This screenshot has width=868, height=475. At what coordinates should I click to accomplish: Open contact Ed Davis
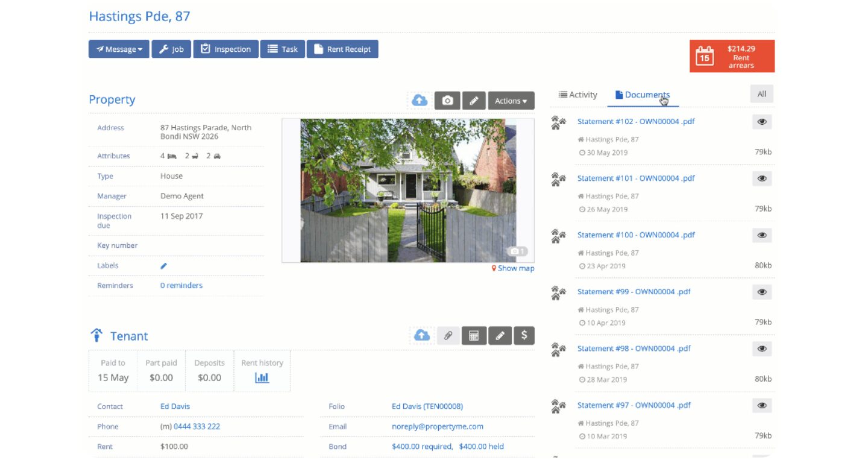[x=175, y=406]
